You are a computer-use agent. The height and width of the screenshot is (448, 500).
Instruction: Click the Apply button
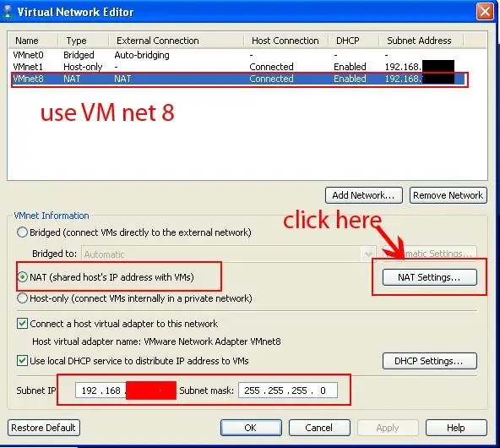click(388, 428)
